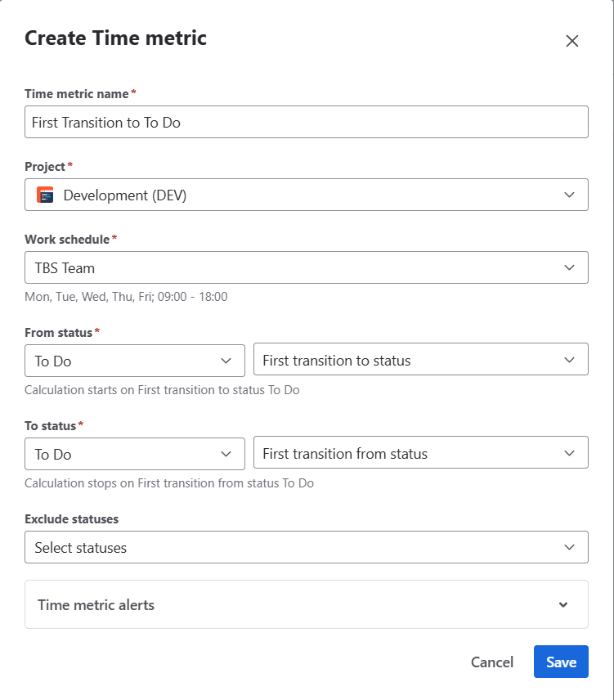The image size is (614, 700).
Task: Open the Select statuses dropdown
Action: pyautogui.click(x=307, y=548)
